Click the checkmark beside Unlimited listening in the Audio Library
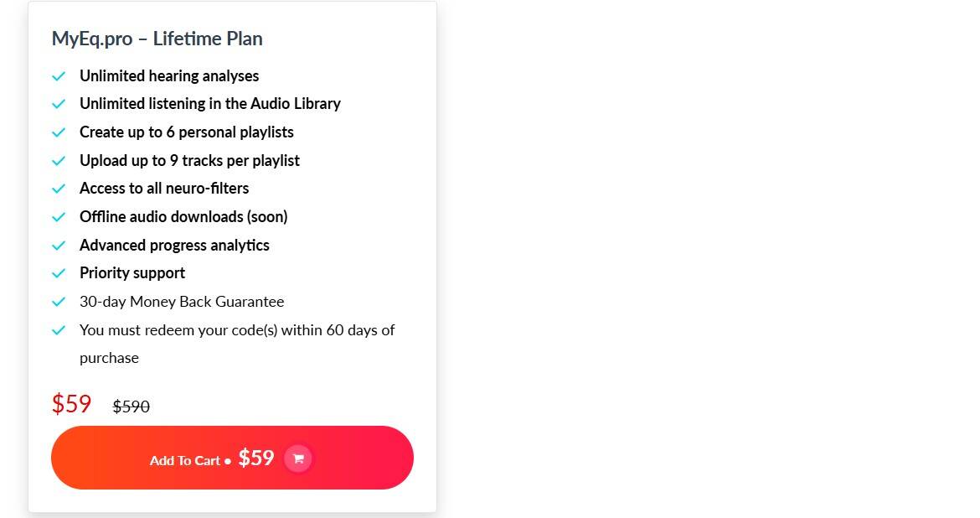 [59, 104]
